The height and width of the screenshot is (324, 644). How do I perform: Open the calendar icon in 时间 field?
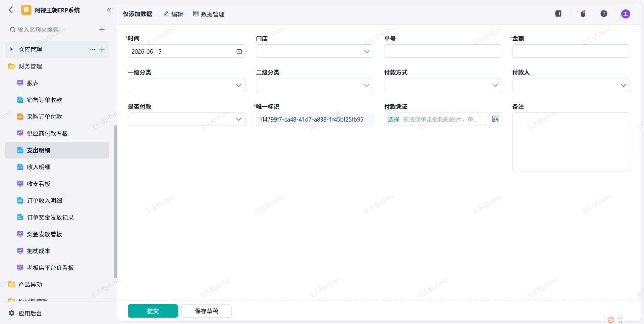[x=239, y=51]
